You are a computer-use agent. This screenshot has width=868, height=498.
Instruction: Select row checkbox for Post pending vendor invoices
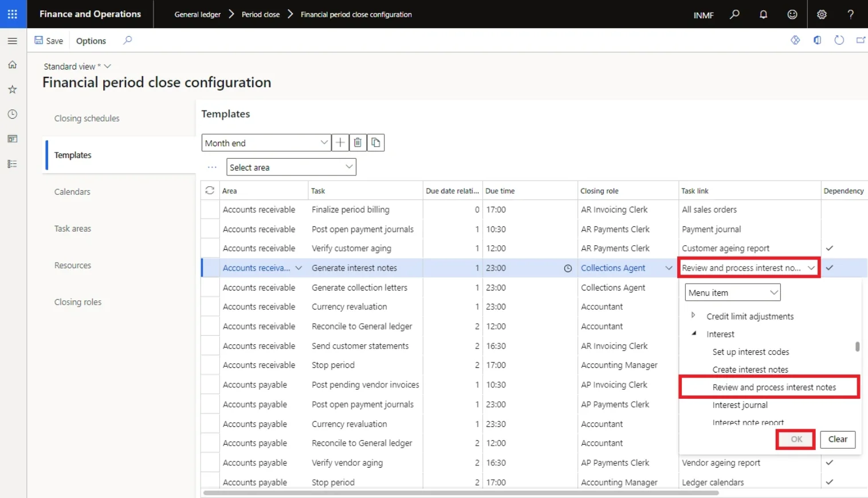pyautogui.click(x=210, y=385)
